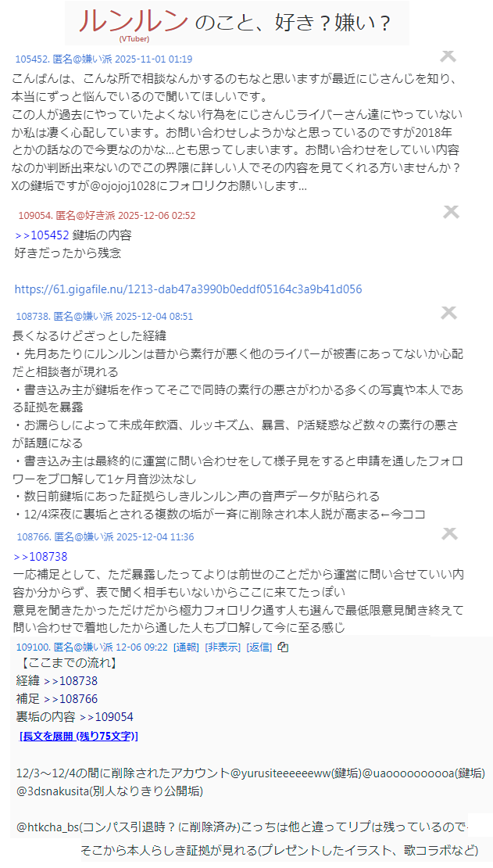The width and height of the screenshot is (493, 868).
Task: Copy post 109100 with the copy icon
Action: [x=283, y=647]
